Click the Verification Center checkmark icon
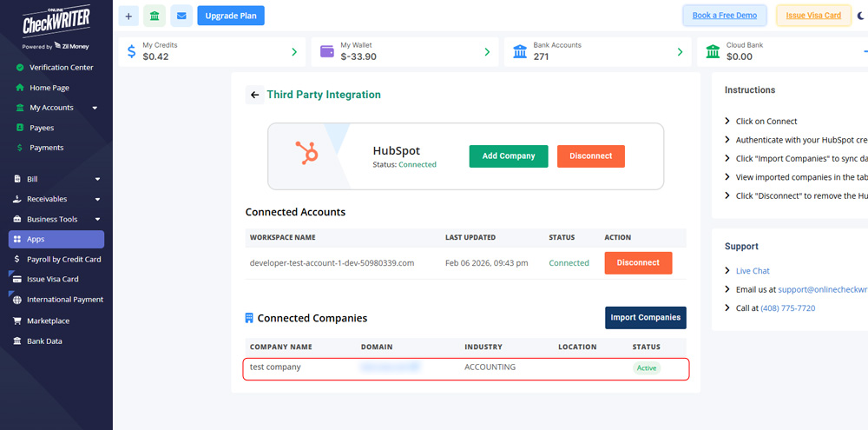Image resolution: width=868 pixels, height=430 pixels. pos(20,68)
